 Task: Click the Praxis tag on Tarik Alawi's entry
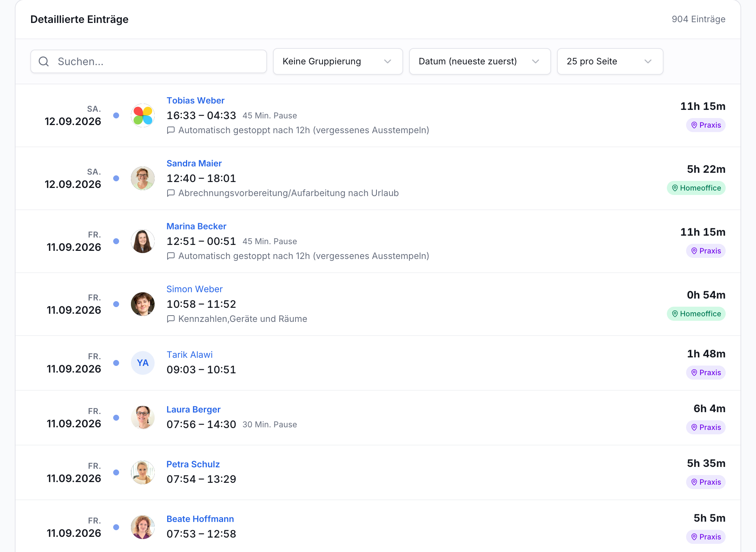(x=706, y=373)
